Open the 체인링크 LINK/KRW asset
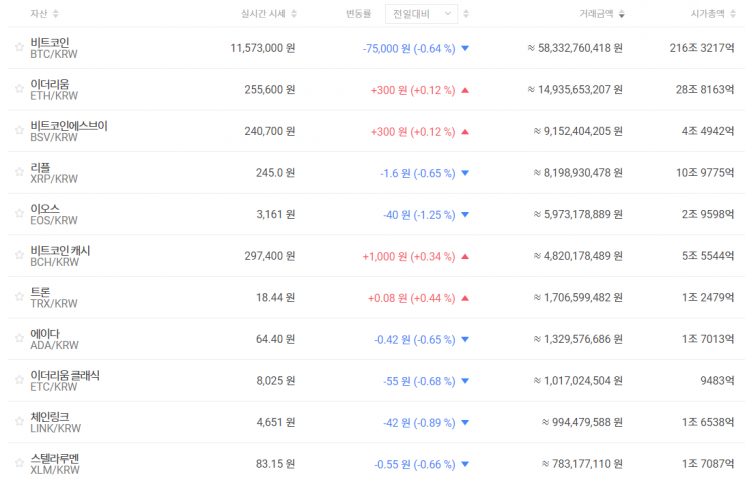 coord(56,422)
